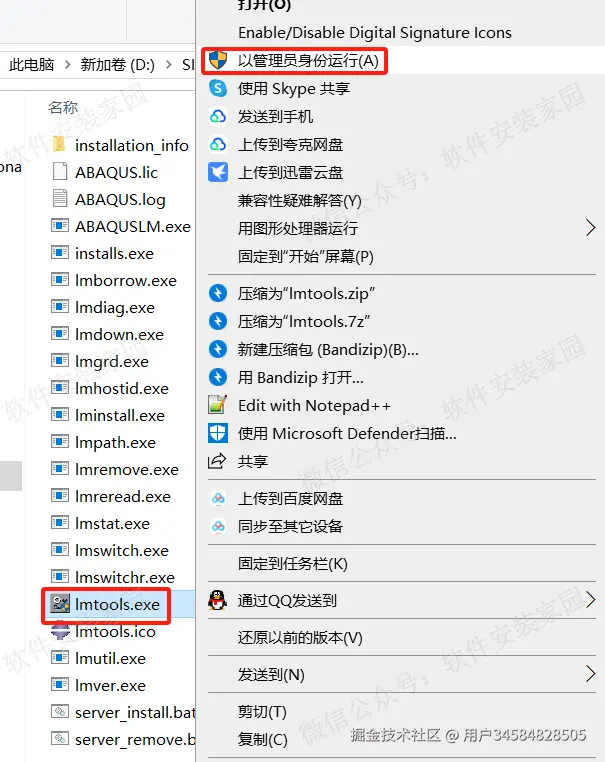This screenshot has height=762, width=605.
Task: Click the Skype icon in the context menu
Action: point(218,88)
